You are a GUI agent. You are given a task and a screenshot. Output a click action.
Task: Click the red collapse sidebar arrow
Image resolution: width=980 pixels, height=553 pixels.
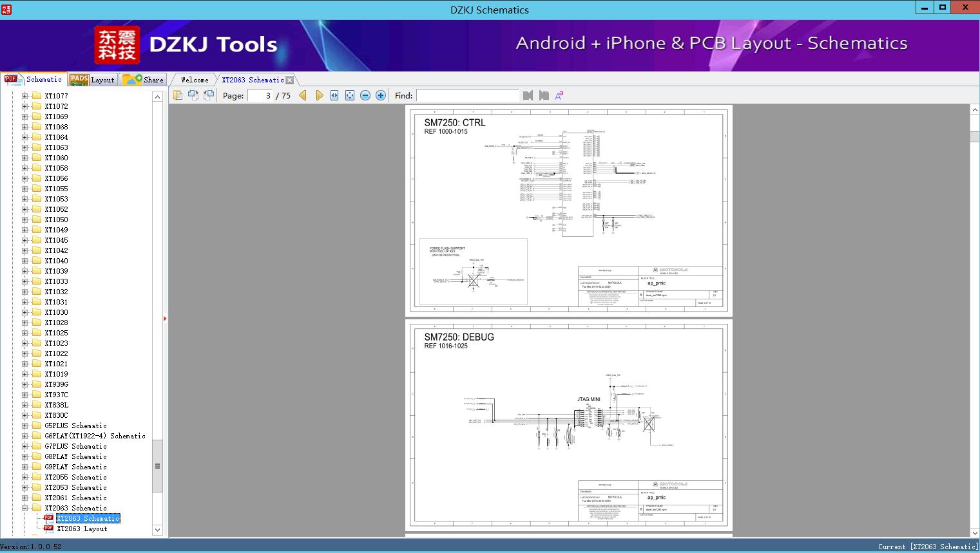tap(165, 319)
